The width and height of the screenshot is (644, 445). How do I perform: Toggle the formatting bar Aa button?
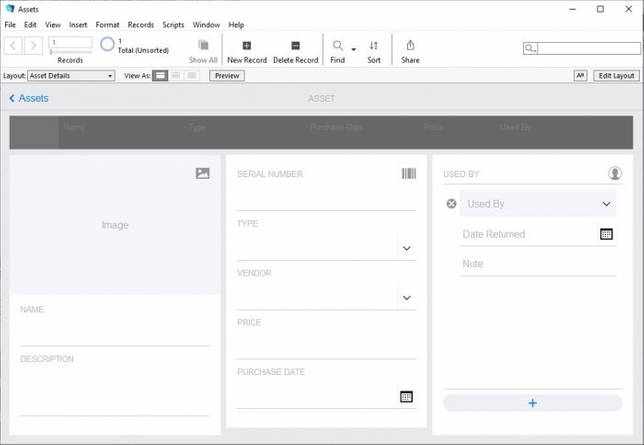click(580, 76)
